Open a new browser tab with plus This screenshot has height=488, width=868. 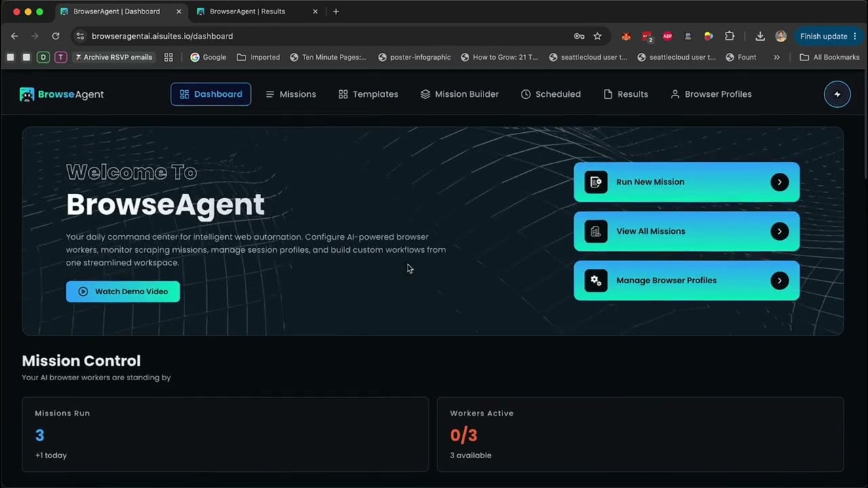[336, 12]
